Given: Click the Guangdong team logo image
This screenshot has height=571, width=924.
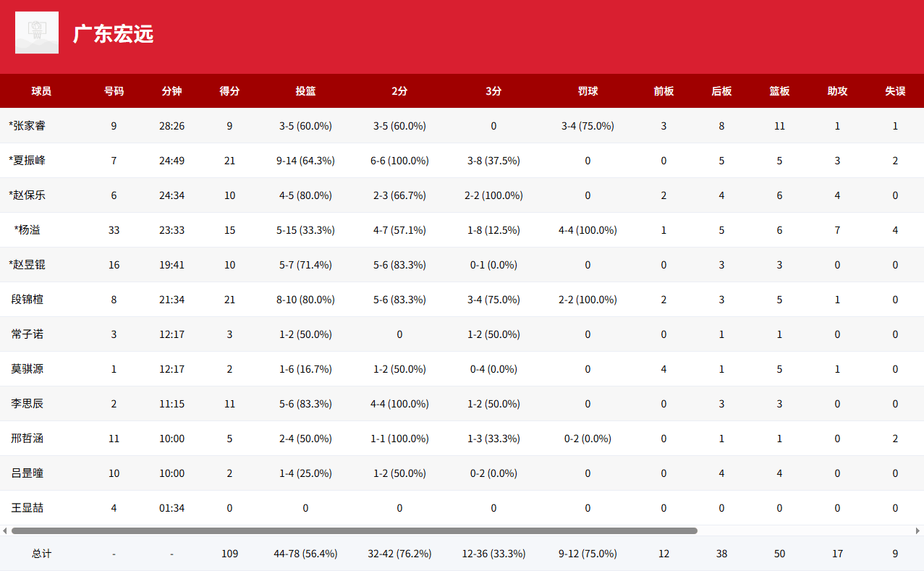Looking at the screenshot, I should 37,33.
